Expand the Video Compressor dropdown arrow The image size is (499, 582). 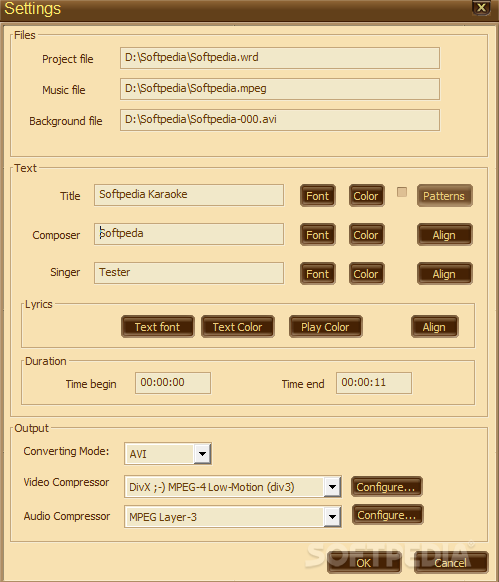coord(332,486)
